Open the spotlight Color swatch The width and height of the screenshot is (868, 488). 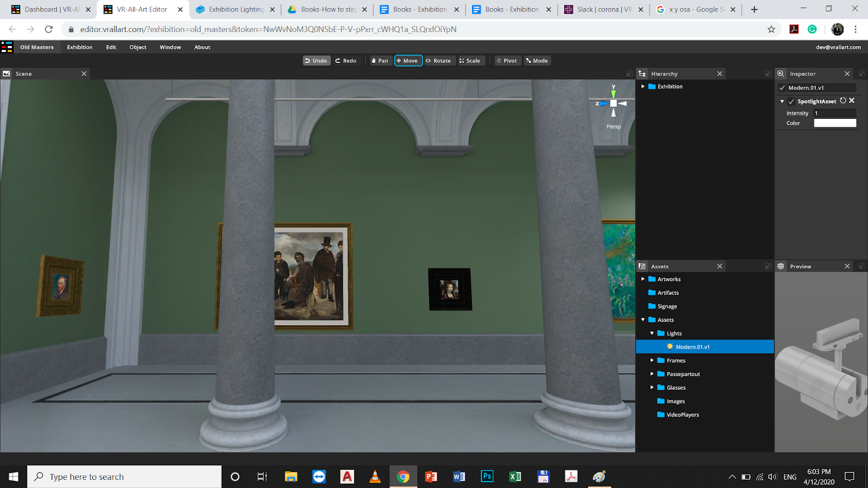point(835,123)
